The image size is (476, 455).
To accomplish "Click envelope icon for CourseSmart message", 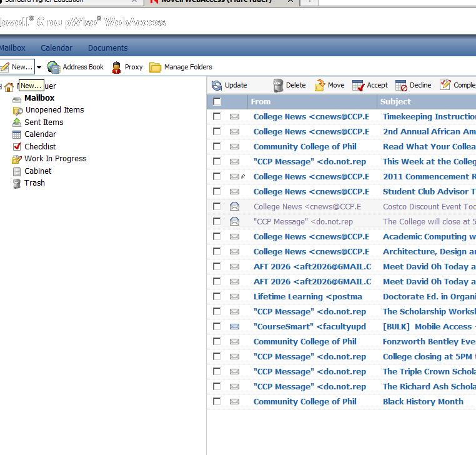I will coord(234,326).
